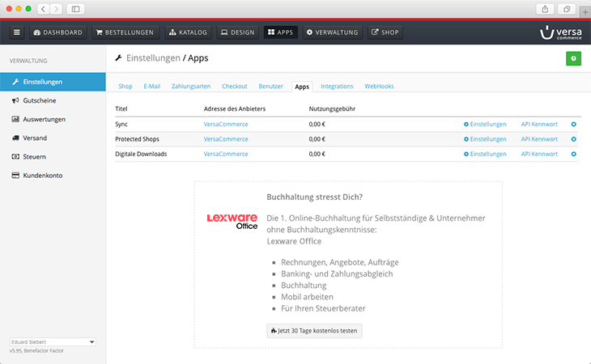The height and width of the screenshot is (364, 591).
Task: Open the Katalog navigation menu
Action: click(x=188, y=32)
